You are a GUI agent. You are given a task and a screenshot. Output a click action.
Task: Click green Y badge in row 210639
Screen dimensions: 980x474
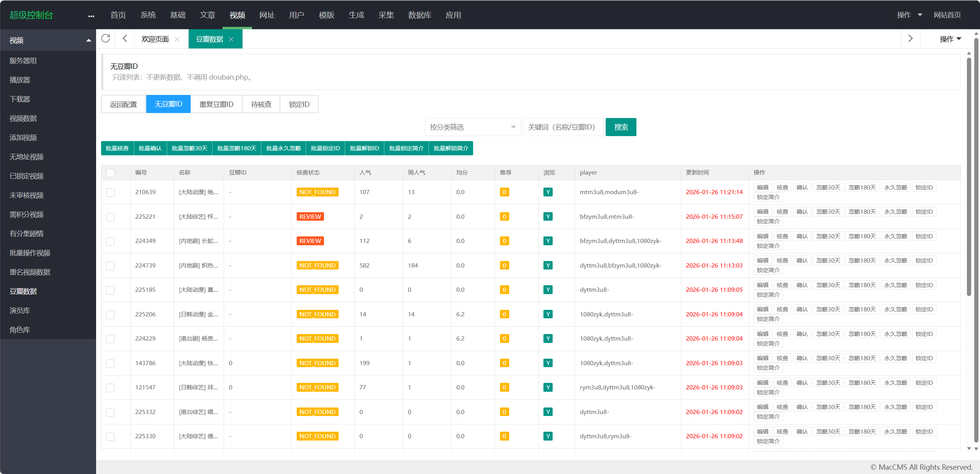[x=548, y=192]
